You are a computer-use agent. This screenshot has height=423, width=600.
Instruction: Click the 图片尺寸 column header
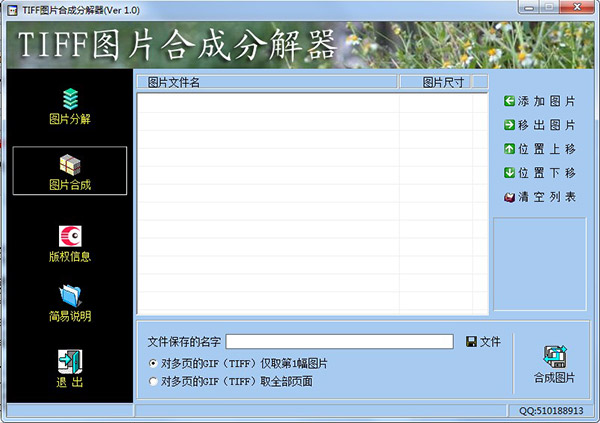(436, 82)
